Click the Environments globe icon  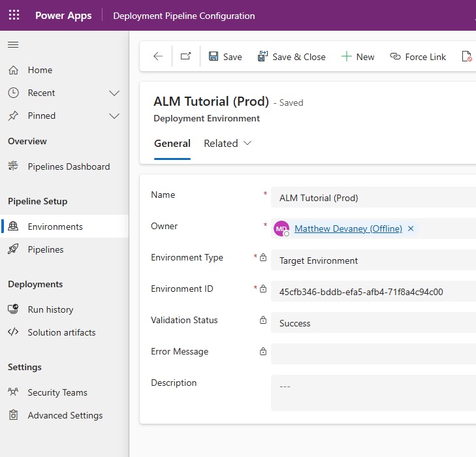(x=13, y=227)
